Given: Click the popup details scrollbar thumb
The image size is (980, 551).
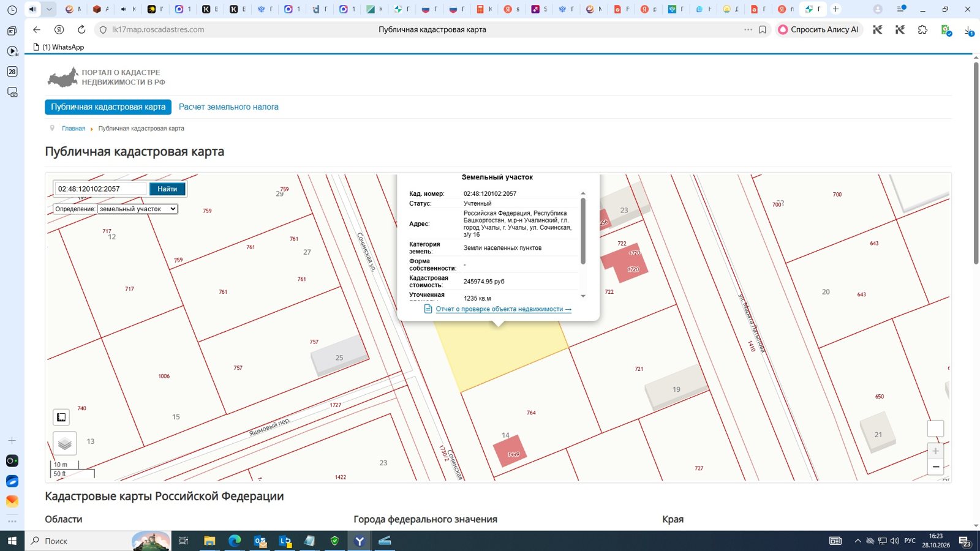Looking at the screenshot, I should pyautogui.click(x=582, y=231).
